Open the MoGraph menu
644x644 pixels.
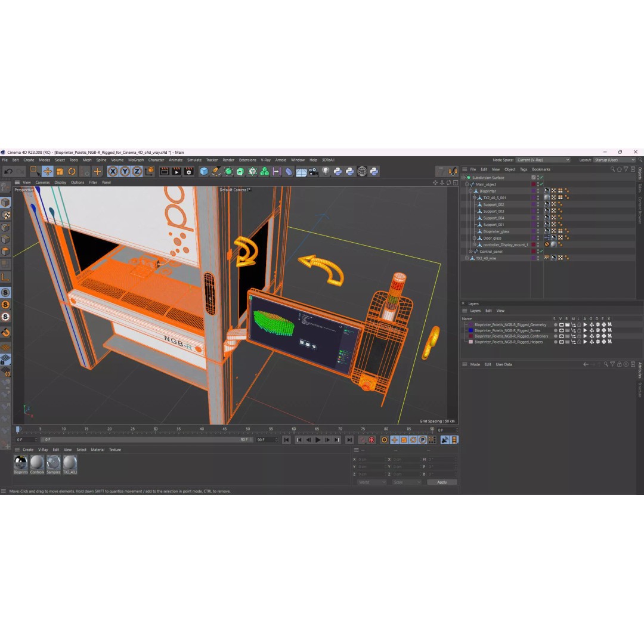[x=136, y=160]
